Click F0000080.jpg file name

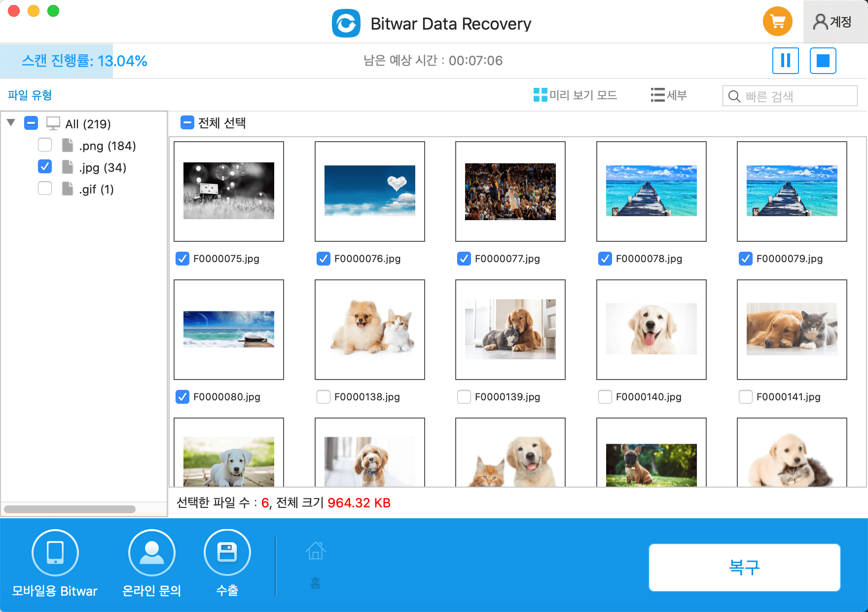(227, 397)
